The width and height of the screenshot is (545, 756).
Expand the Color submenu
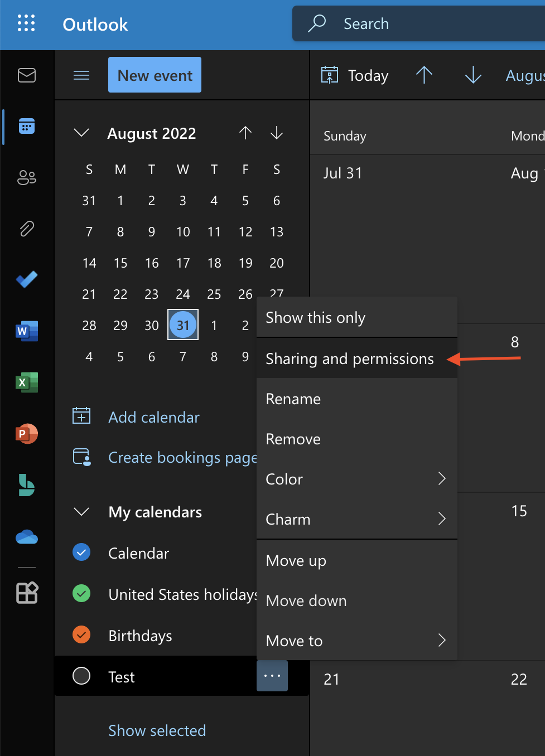pyautogui.click(x=442, y=478)
